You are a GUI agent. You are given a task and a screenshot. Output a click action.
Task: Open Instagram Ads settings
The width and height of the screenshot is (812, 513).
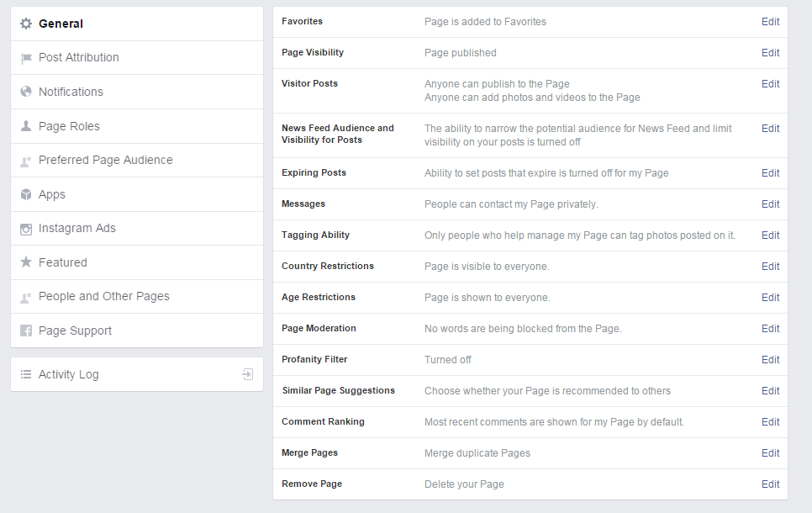click(x=137, y=228)
